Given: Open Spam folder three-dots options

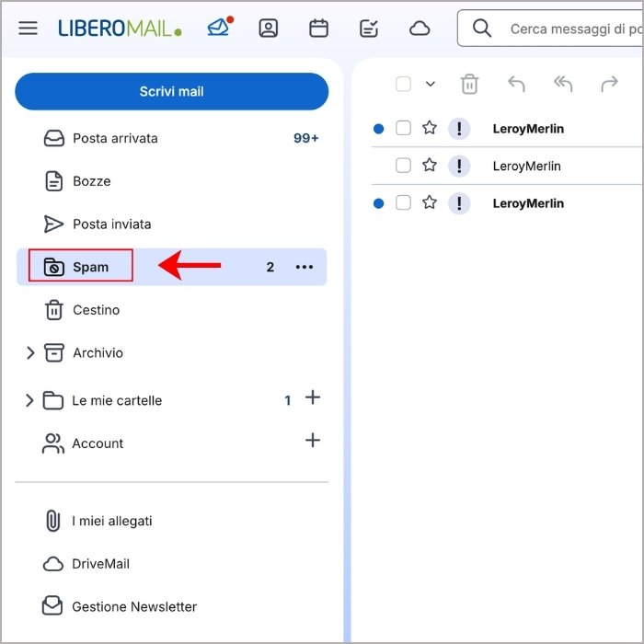Looking at the screenshot, I should click(305, 267).
